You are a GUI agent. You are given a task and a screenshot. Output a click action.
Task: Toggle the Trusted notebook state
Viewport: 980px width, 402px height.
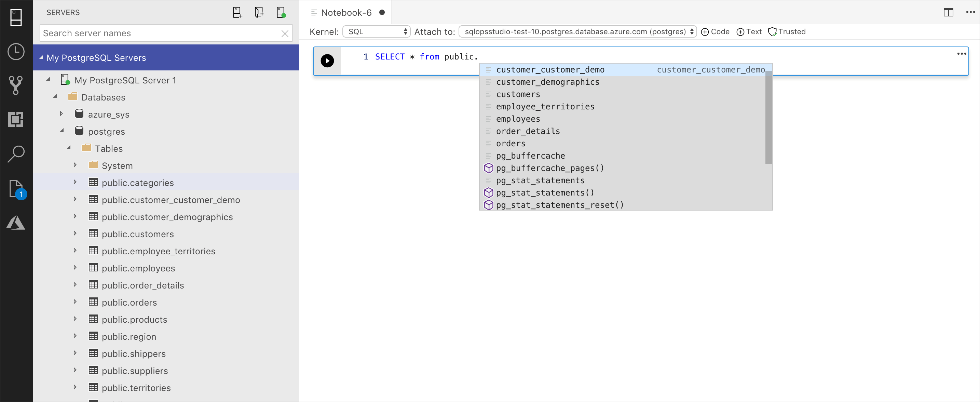click(786, 31)
